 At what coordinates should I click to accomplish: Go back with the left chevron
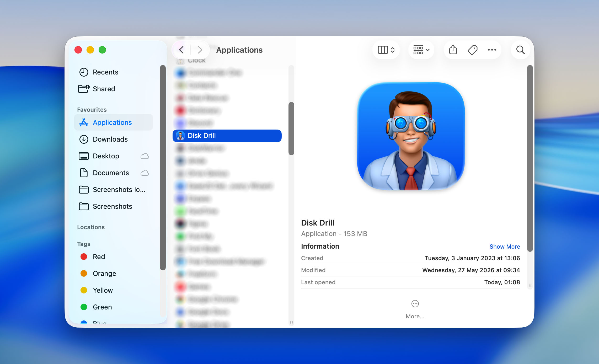coord(181,50)
